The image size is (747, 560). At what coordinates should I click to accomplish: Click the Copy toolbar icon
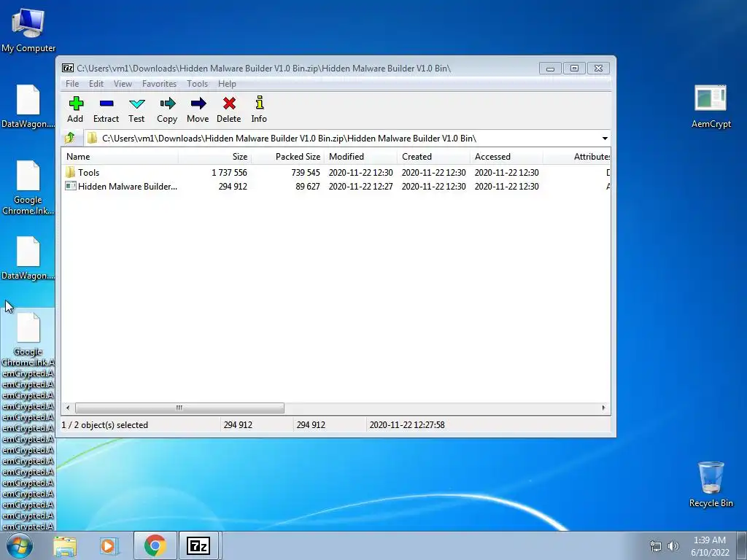click(167, 104)
